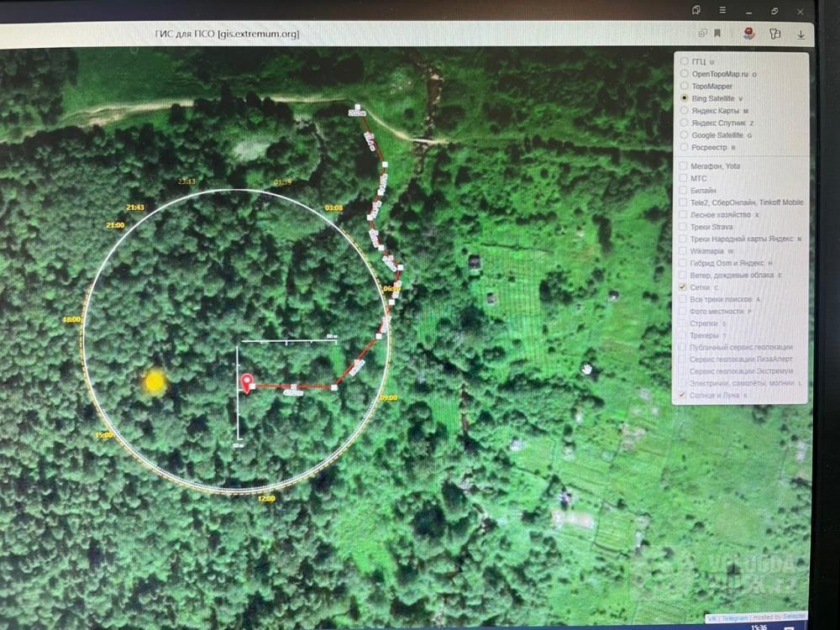Enable the Фото местности overlay
This screenshot has width=840, height=630.
682,312
